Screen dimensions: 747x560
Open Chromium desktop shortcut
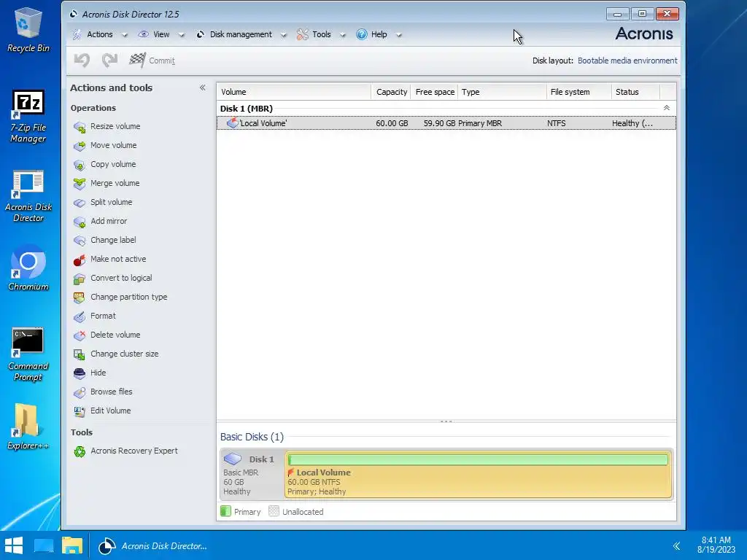point(28,268)
